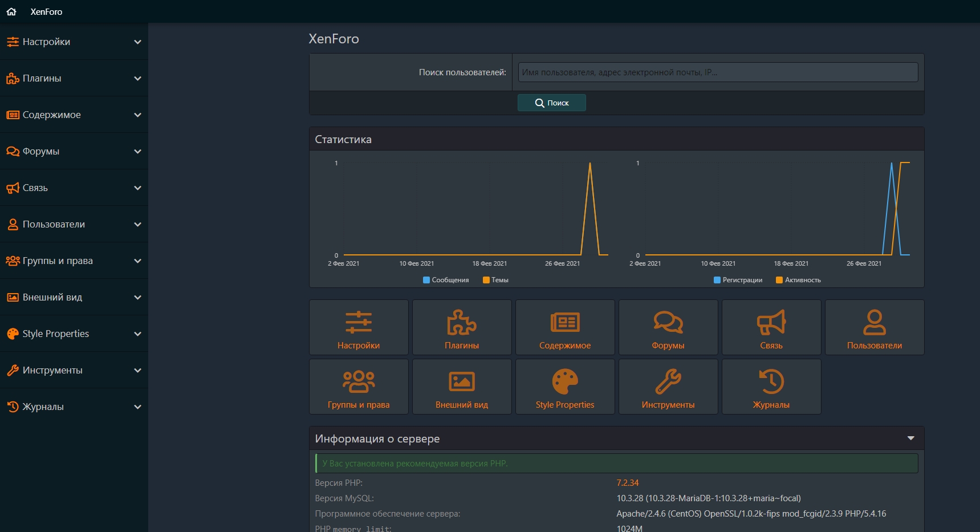
Task: Expand the Инструменты sidebar chevron
Action: [x=137, y=370]
